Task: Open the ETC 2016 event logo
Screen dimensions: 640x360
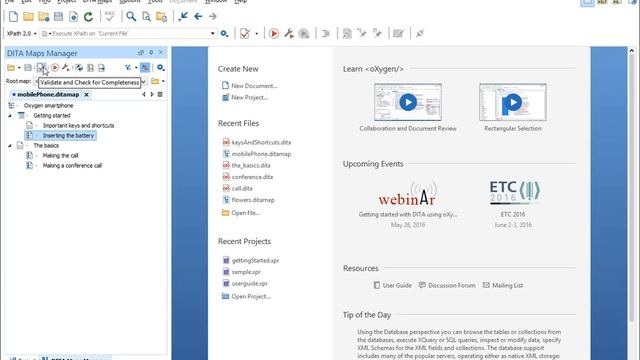Action: click(514, 192)
